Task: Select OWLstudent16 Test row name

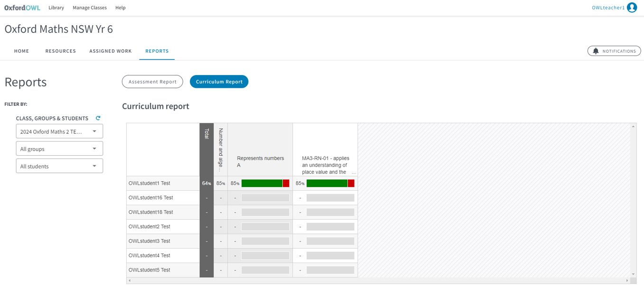Action: [x=150, y=198]
